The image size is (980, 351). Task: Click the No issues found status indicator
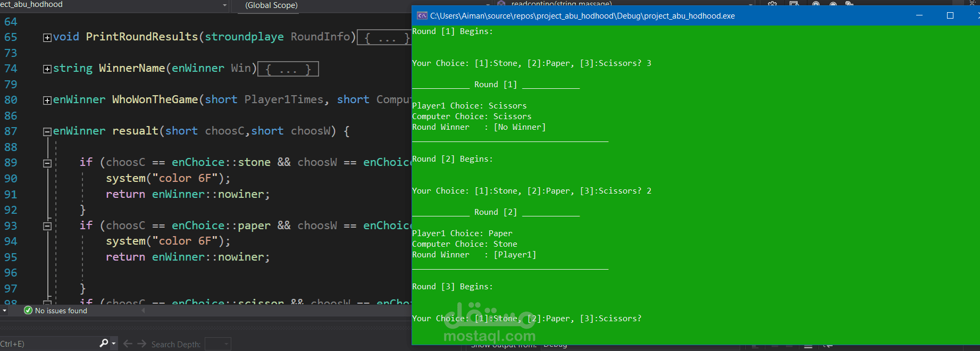[x=56, y=311]
